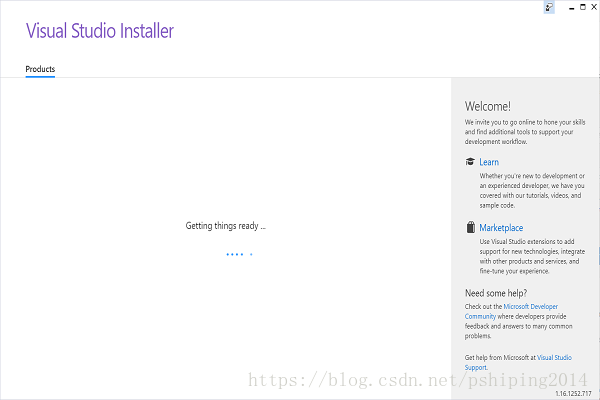Click the feedback icon in title bar
The height and width of the screenshot is (400, 600).
click(x=549, y=7)
